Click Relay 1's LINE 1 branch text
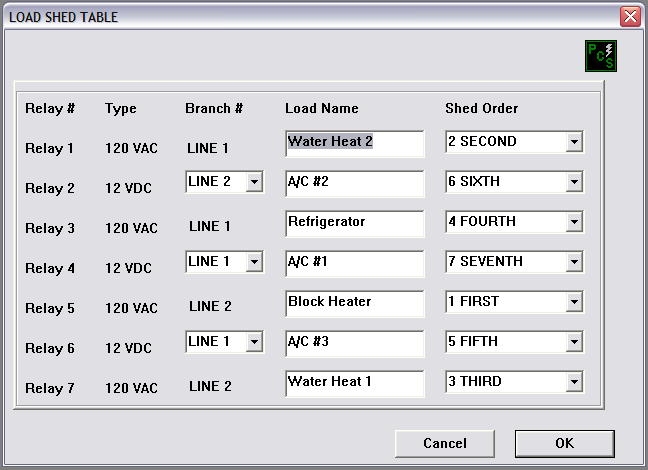 click(207, 148)
